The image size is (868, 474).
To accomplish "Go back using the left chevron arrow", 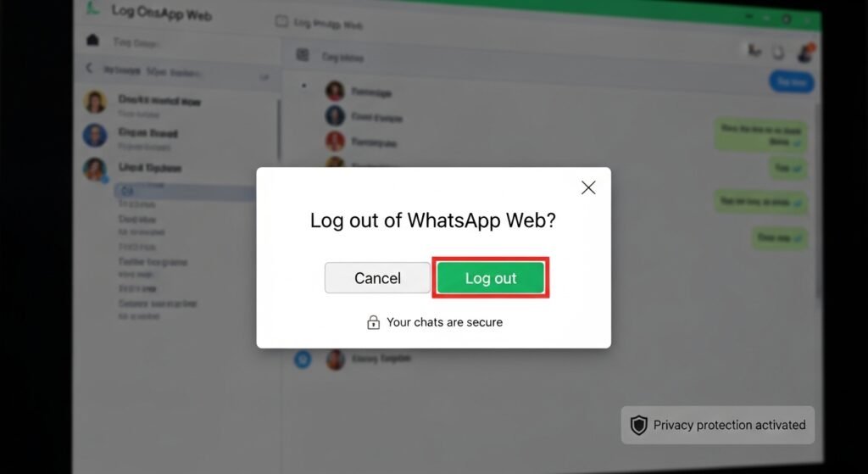I will (x=89, y=68).
